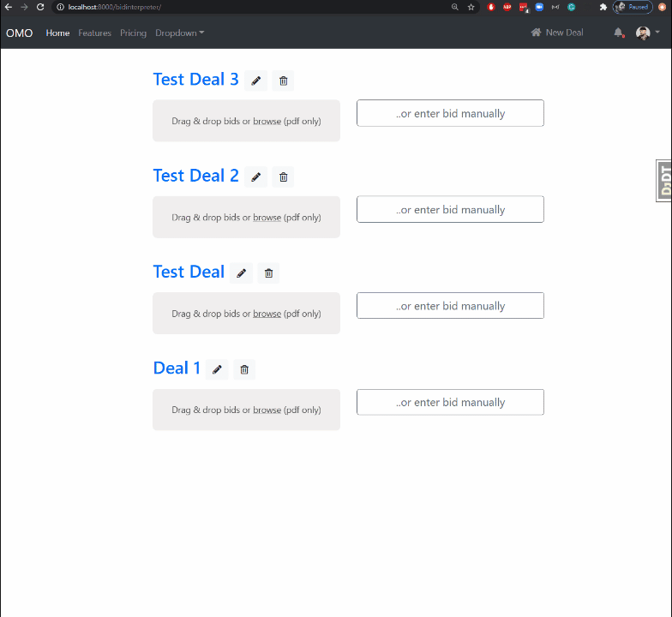Image resolution: width=672 pixels, height=617 pixels.
Task: Click the browse link under Test Deal
Action: coord(267,314)
